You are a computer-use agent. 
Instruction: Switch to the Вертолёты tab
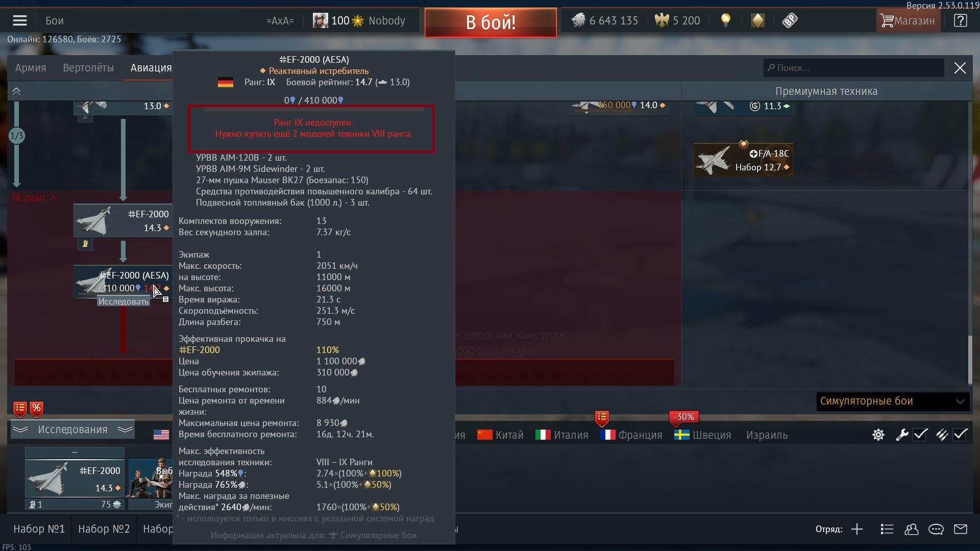tap(88, 68)
